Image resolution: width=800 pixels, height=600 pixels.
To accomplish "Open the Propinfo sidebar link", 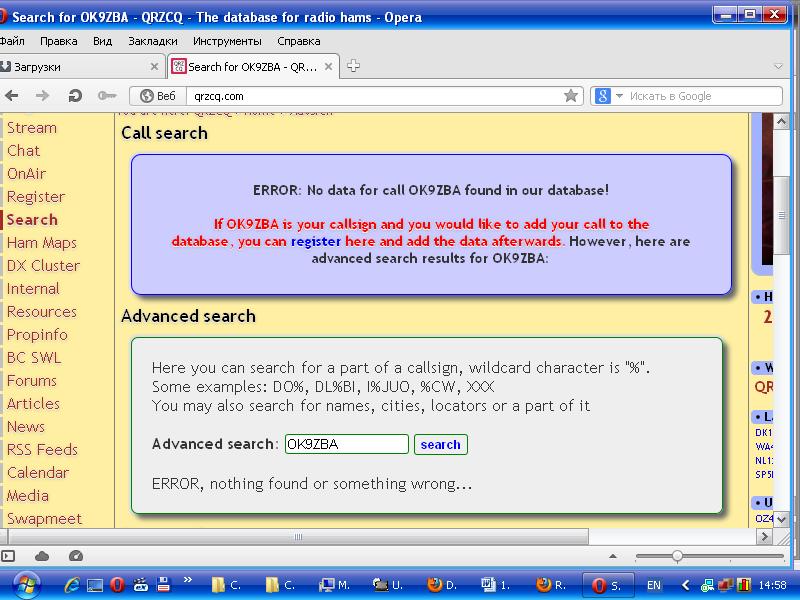I will 37,334.
